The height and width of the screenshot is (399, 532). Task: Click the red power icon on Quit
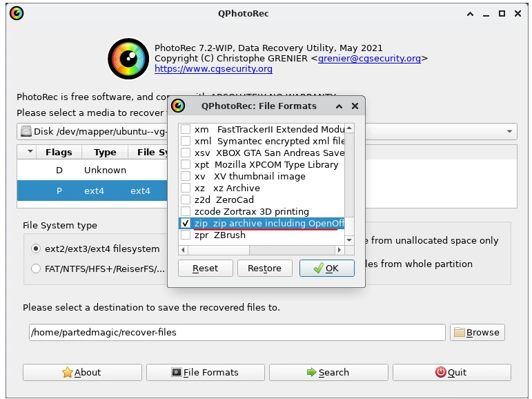point(440,372)
